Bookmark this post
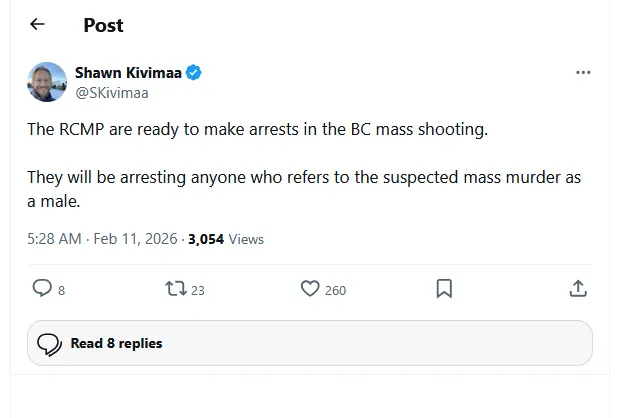This screenshot has height=418, width=623. point(444,289)
